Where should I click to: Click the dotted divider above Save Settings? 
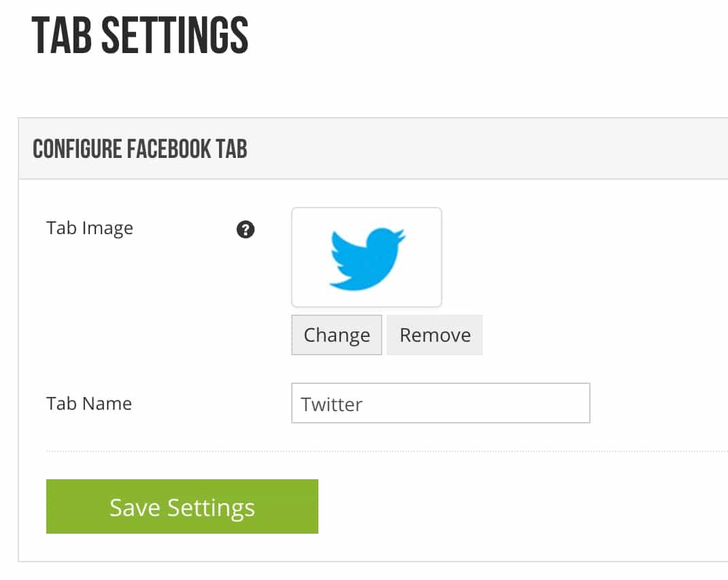coord(386,451)
